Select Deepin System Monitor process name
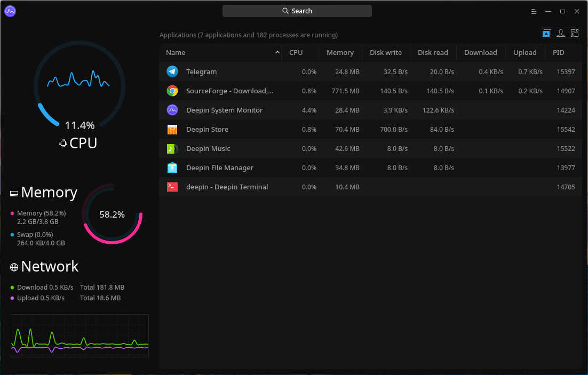 coord(224,110)
